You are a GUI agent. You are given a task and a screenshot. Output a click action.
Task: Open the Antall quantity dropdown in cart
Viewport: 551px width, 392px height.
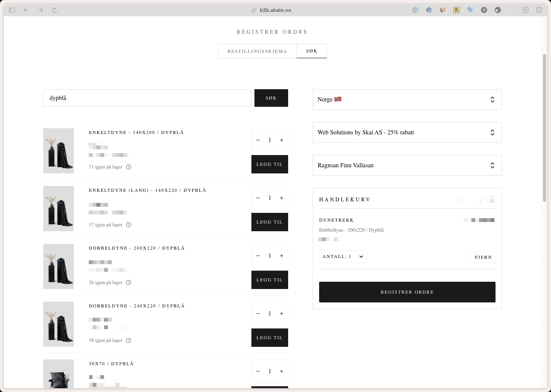point(343,256)
